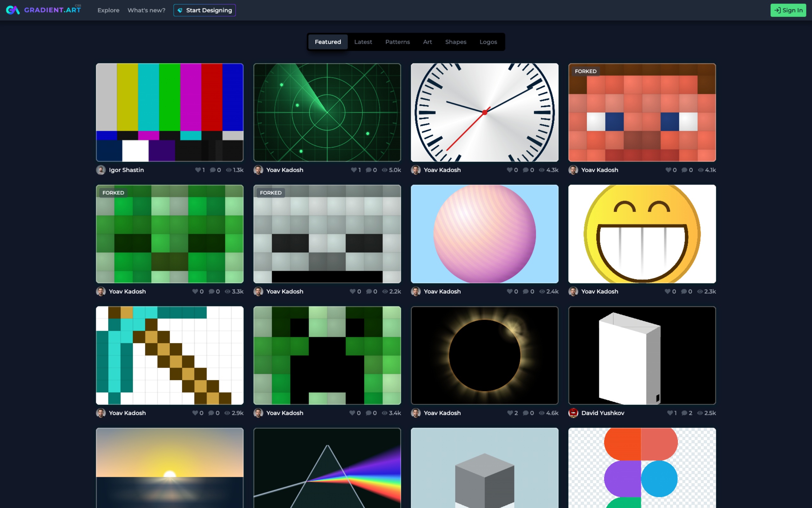The width and height of the screenshot is (812, 508).
Task: Click Igor Shastin's avatar icon
Action: coord(101,170)
